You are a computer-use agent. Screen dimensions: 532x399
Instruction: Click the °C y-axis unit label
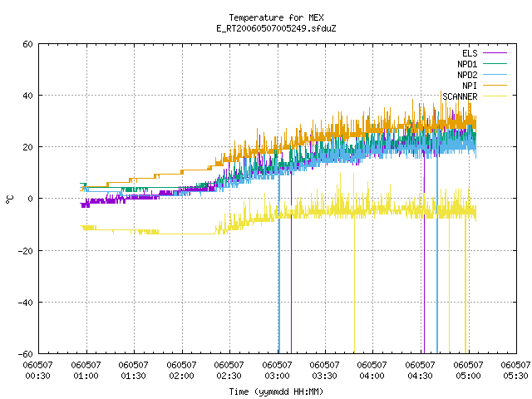pyautogui.click(x=9, y=199)
